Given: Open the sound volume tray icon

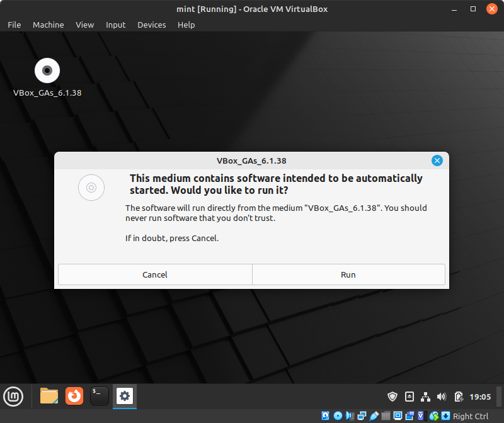Looking at the screenshot, I should 442,397.
